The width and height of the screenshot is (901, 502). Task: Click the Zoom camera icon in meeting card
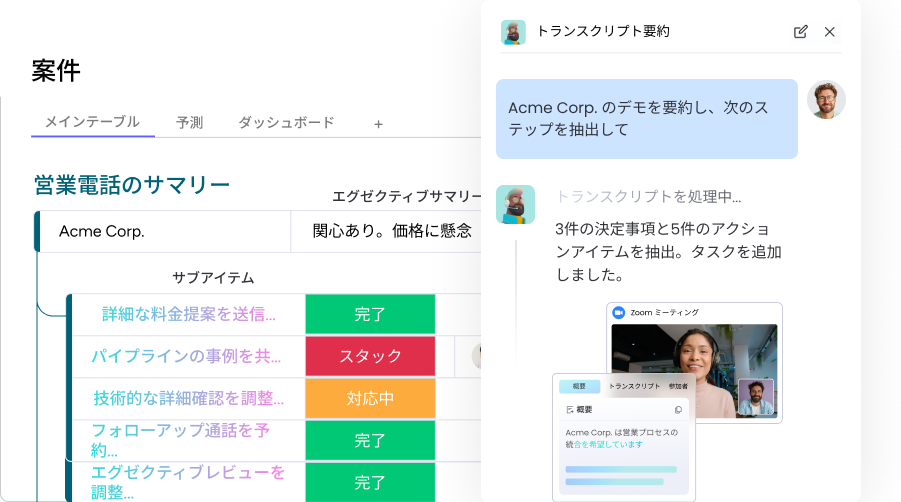pos(618,312)
